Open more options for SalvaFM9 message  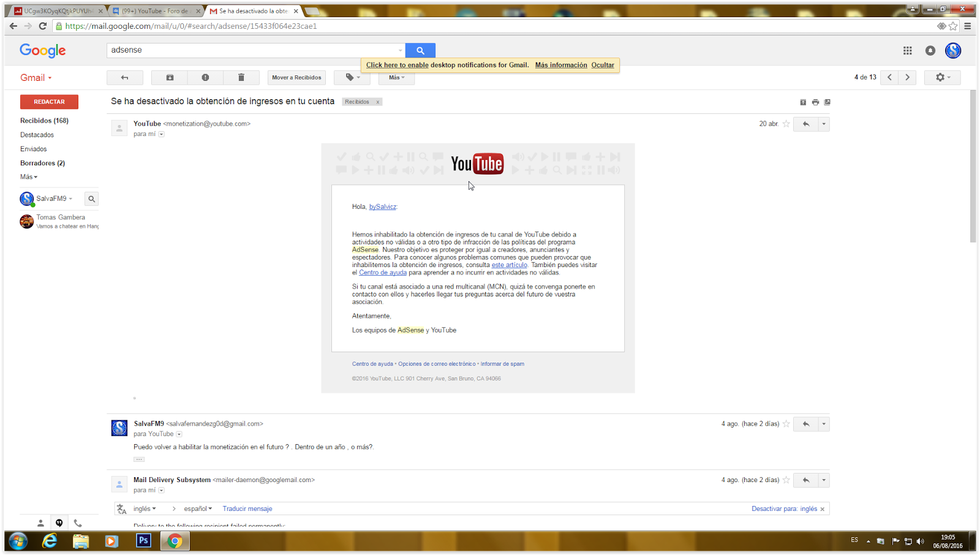824,424
